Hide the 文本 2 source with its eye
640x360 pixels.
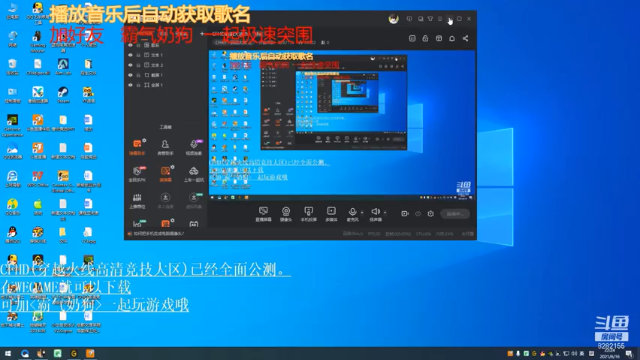(x=130, y=65)
